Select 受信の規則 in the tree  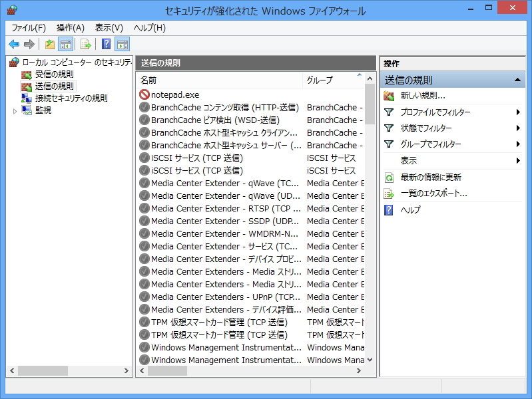tap(55, 74)
